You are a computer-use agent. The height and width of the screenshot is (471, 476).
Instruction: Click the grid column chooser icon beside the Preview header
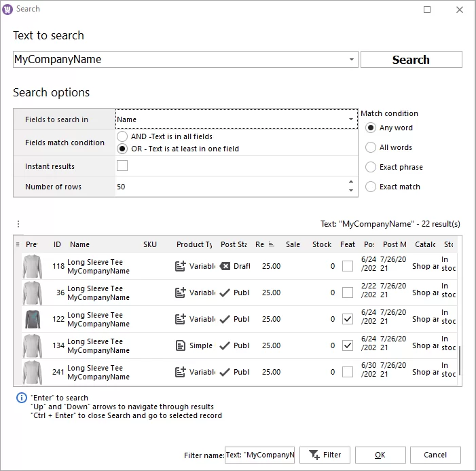(18, 244)
